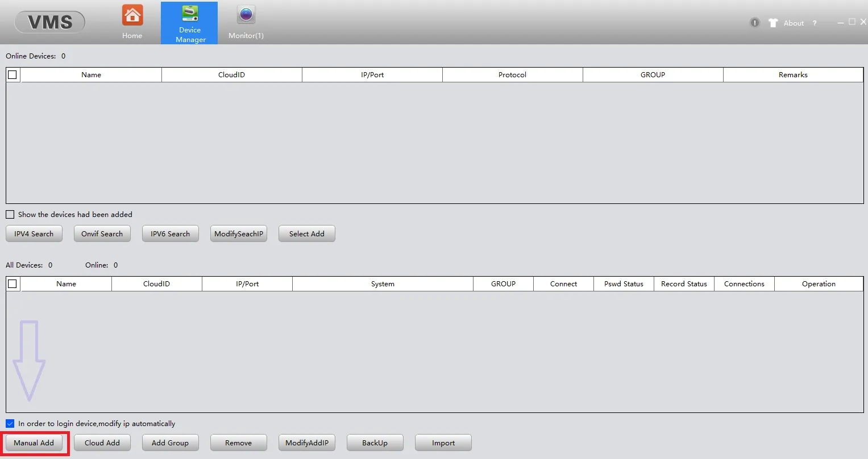Click the Manual Add button

(34, 443)
